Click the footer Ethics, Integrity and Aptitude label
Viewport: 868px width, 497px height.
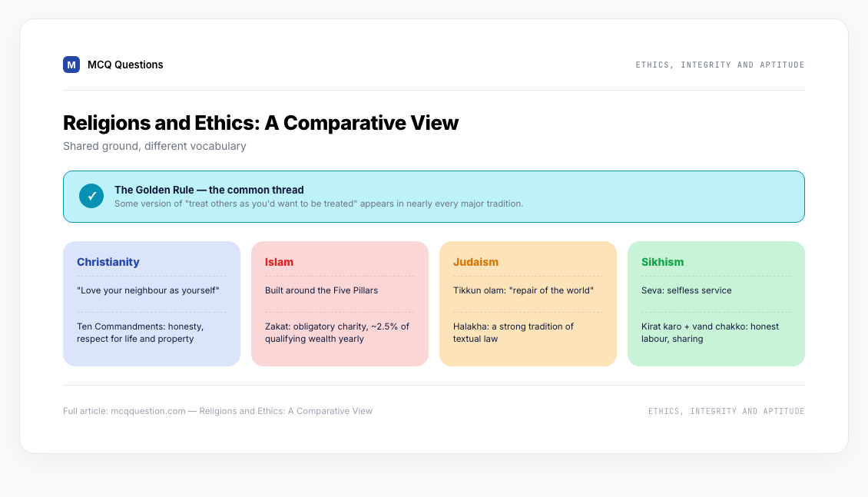coord(727,411)
